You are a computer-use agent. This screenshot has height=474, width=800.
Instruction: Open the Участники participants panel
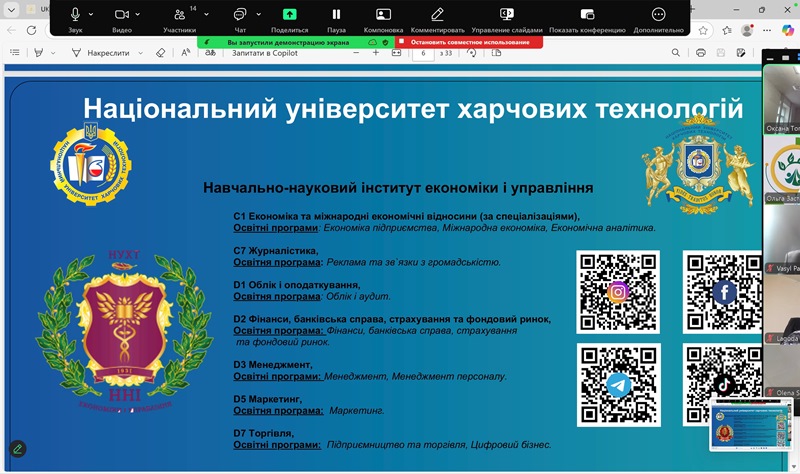(x=179, y=15)
